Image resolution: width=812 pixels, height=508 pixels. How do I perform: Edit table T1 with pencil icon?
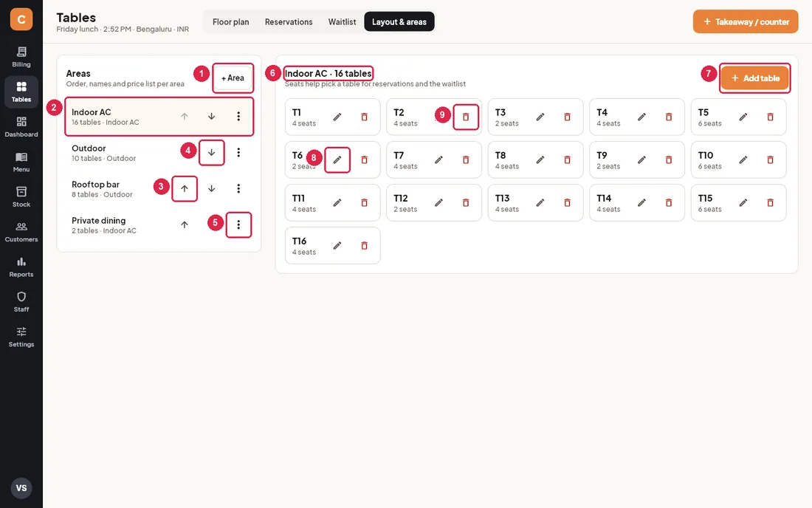pyautogui.click(x=337, y=117)
